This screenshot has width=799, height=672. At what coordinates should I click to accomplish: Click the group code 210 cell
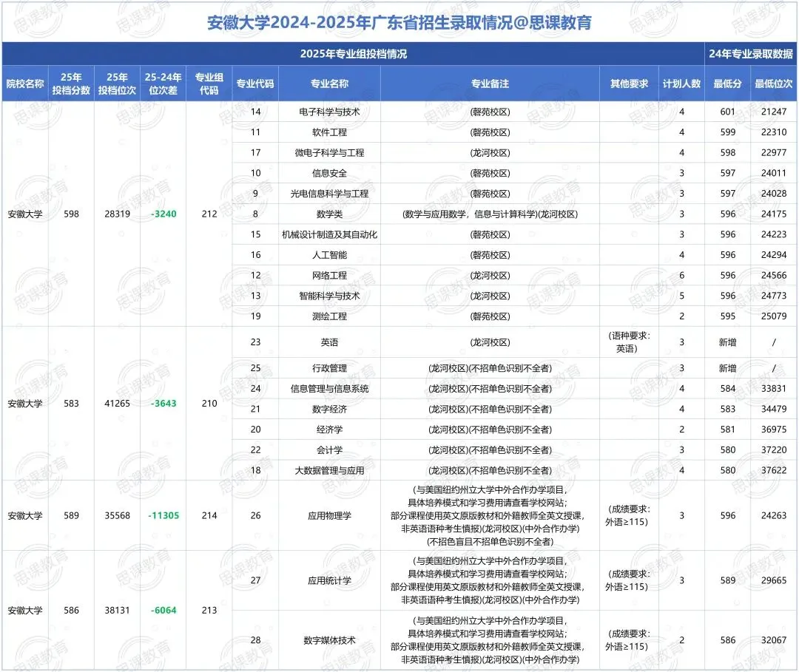click(209, 403)
